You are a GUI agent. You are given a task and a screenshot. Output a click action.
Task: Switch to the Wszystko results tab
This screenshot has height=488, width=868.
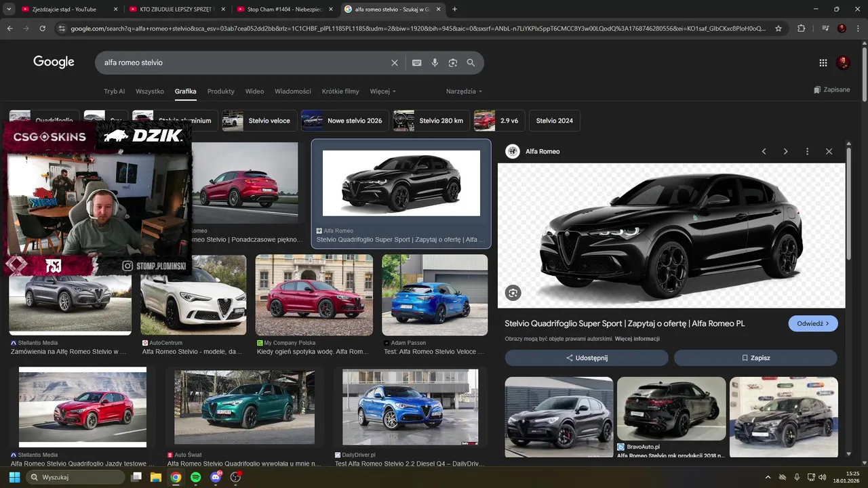coord(150,91)
